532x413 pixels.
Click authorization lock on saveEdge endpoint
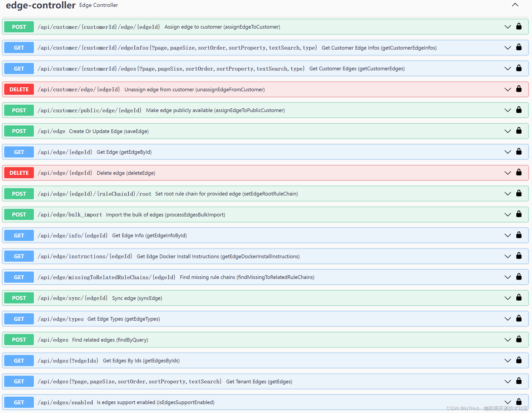point(519,131)
